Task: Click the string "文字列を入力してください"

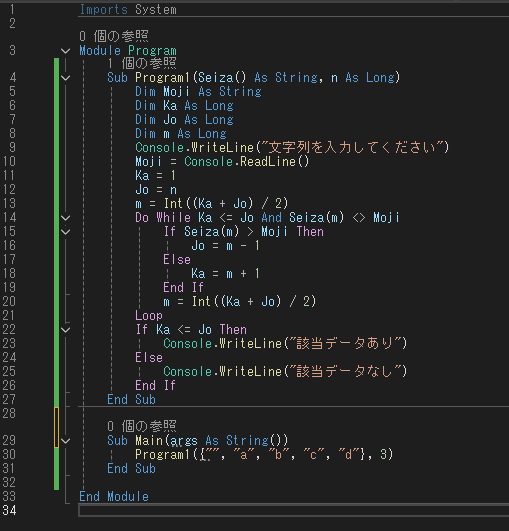Action: [352, 147]
